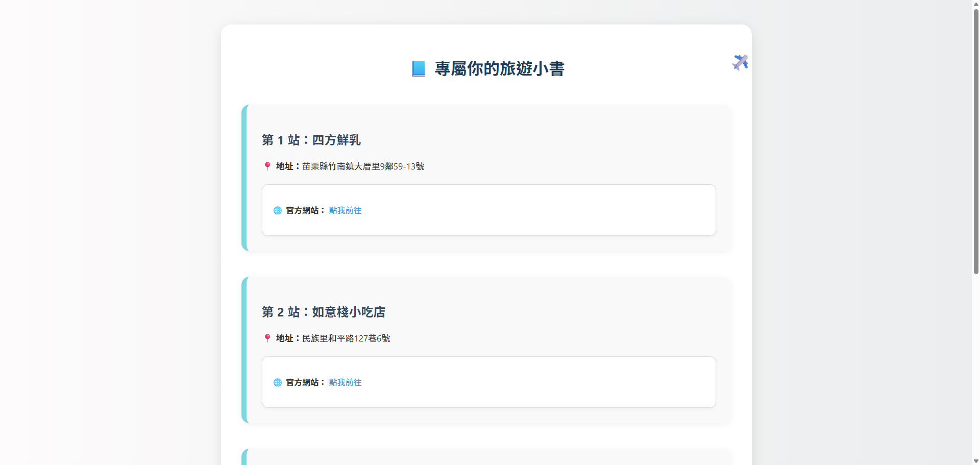Click the red pin icon for 如意棧小吃店 address
980x465 pixels.
[267, 338]
